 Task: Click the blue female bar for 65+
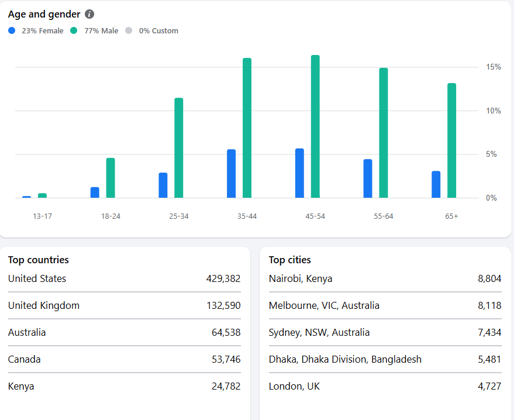[x=436, y=184]
